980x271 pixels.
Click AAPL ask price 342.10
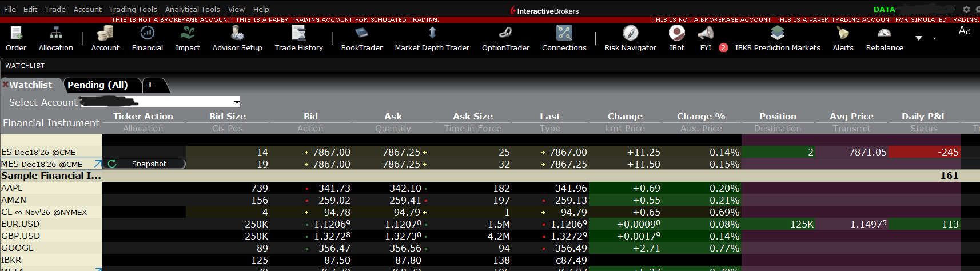point(405,188)
